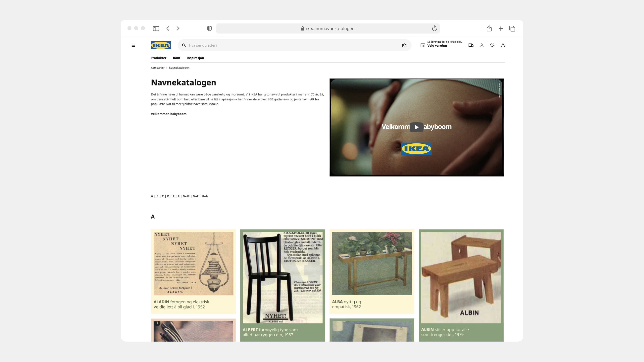The width and height of the screenshot is (644, 362).
Task: Reload the page with refresh icon
Action: click(x=435, y=28)
